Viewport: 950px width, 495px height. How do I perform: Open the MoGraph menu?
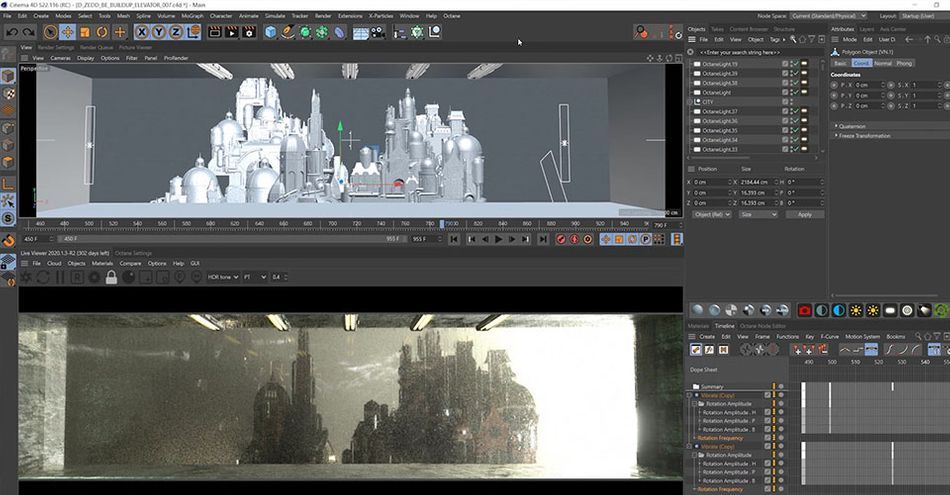coord(192,16)
